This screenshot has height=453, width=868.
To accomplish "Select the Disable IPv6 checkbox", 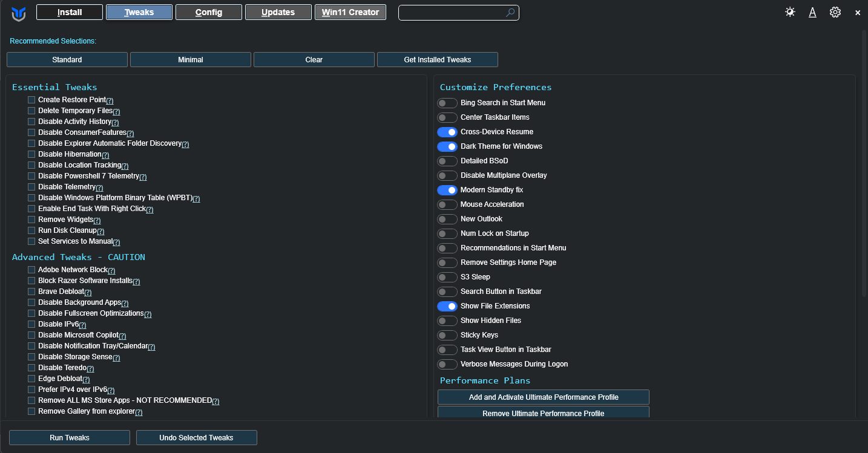I will 31,324.
